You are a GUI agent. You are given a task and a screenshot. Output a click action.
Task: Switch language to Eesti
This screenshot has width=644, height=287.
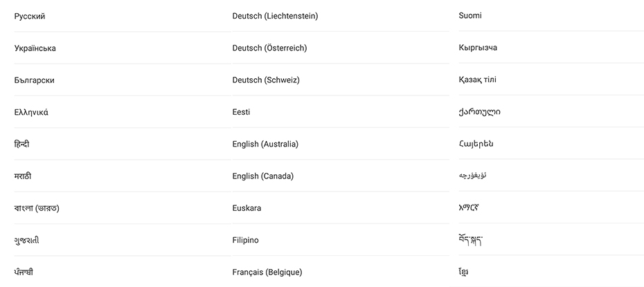coord(242,112)
